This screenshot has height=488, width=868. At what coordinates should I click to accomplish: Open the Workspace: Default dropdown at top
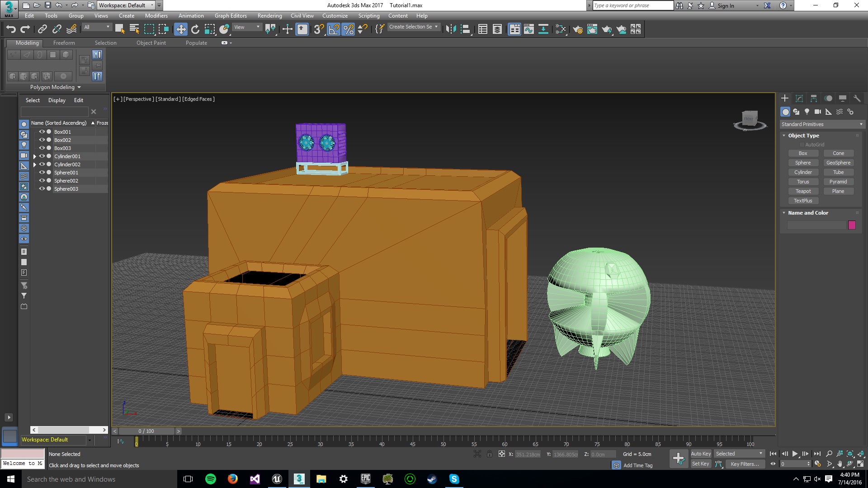126,5
